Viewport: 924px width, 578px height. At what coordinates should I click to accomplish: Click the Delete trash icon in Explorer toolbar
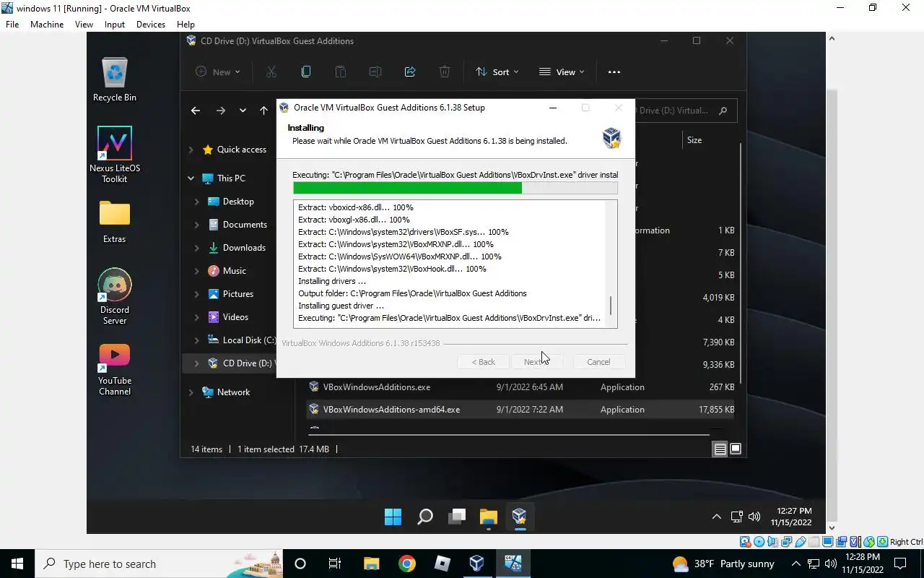click(445, 72)
